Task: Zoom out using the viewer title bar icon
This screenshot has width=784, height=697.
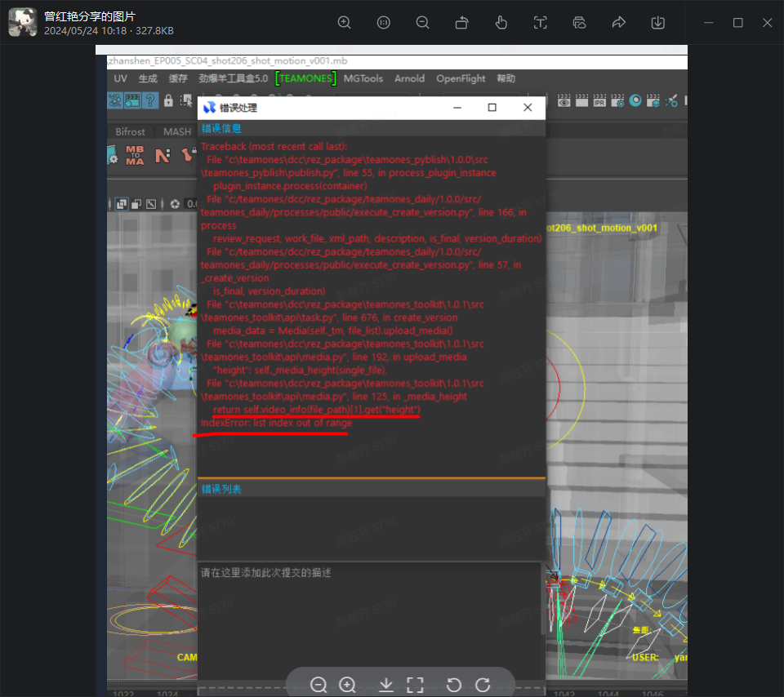Action: 422,23
